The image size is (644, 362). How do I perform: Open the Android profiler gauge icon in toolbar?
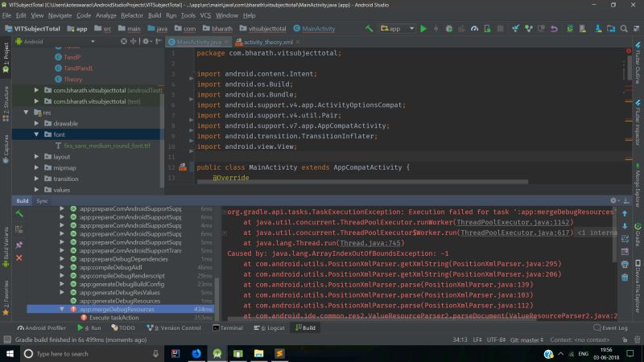click(x=474, y=28)
